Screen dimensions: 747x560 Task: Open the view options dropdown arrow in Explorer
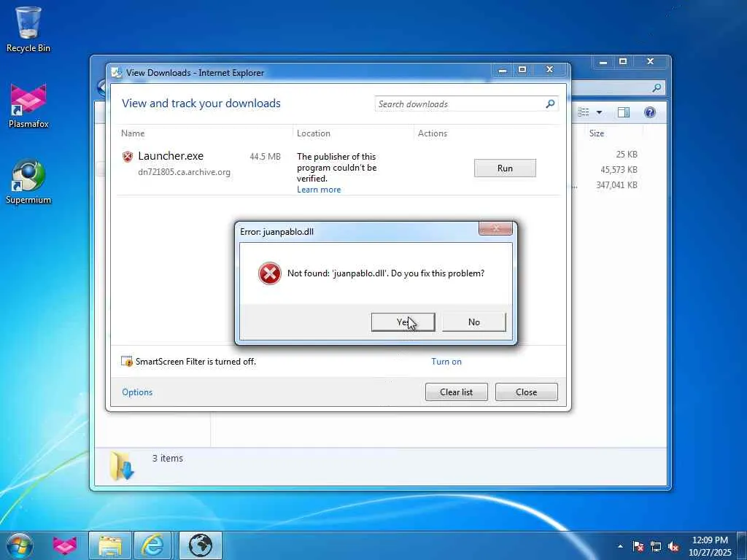click(600, 112)
